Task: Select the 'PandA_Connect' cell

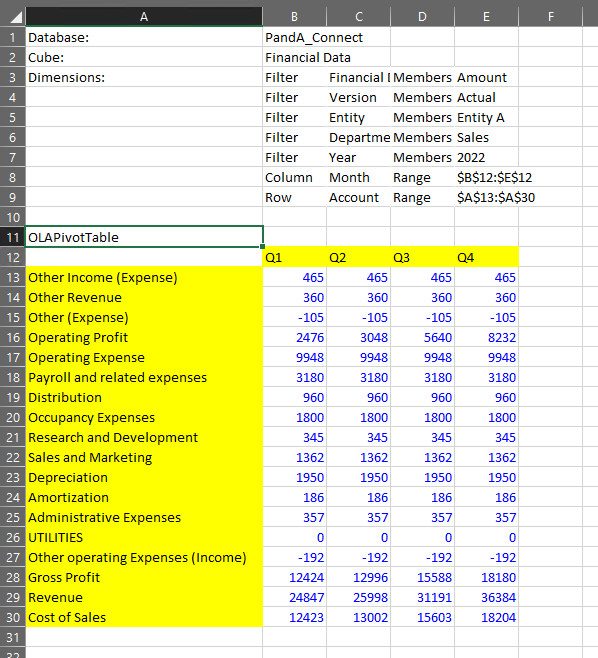Action: coord(295,37)
